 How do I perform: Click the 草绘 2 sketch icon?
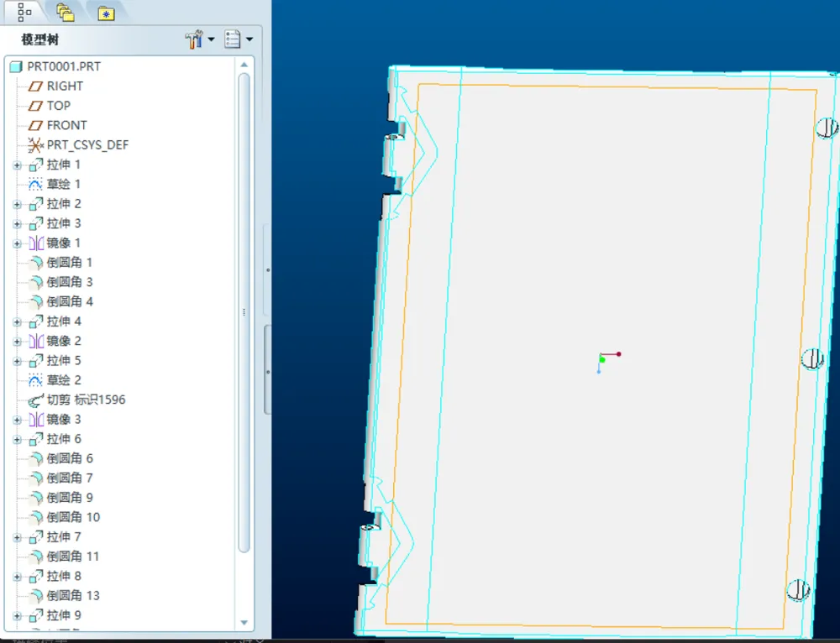35,380
